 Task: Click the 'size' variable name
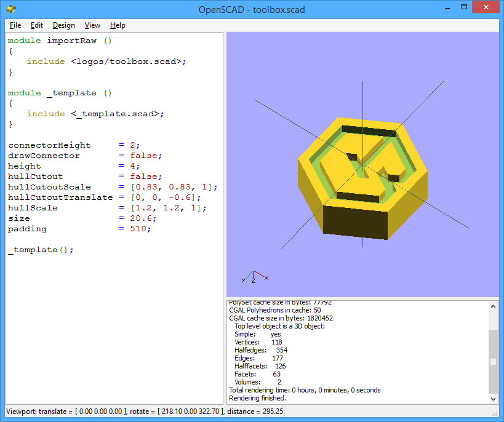[x=18, y=218]
